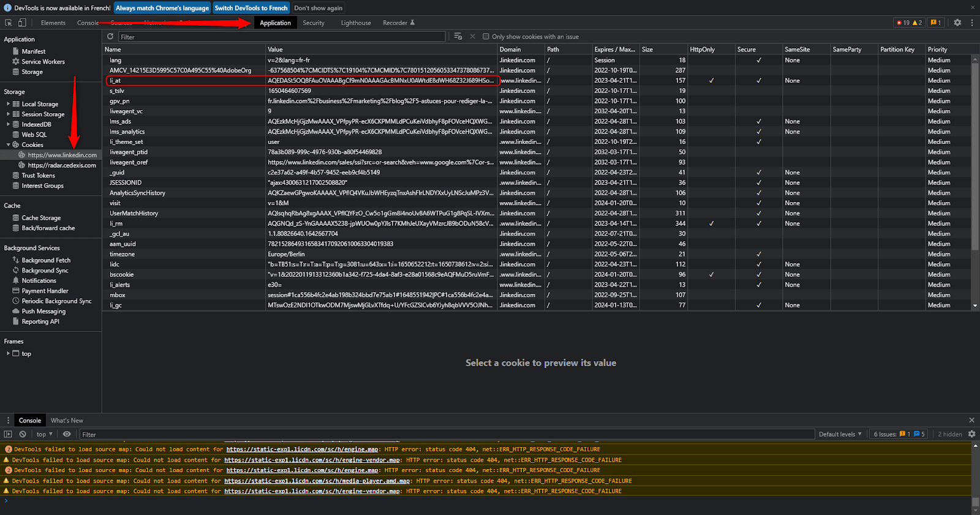Show the console sidebar icon
The image size is (980, 515).
pos(8,434)
